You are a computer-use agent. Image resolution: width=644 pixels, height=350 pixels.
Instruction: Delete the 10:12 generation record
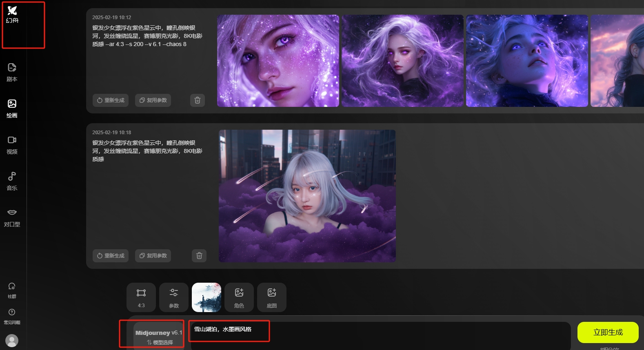tap(198, 100)
